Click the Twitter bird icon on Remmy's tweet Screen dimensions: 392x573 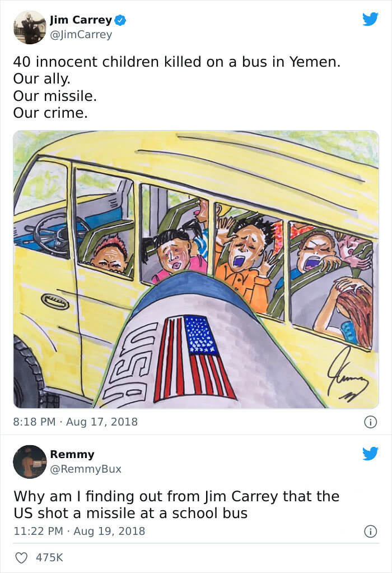coord(370,453)
